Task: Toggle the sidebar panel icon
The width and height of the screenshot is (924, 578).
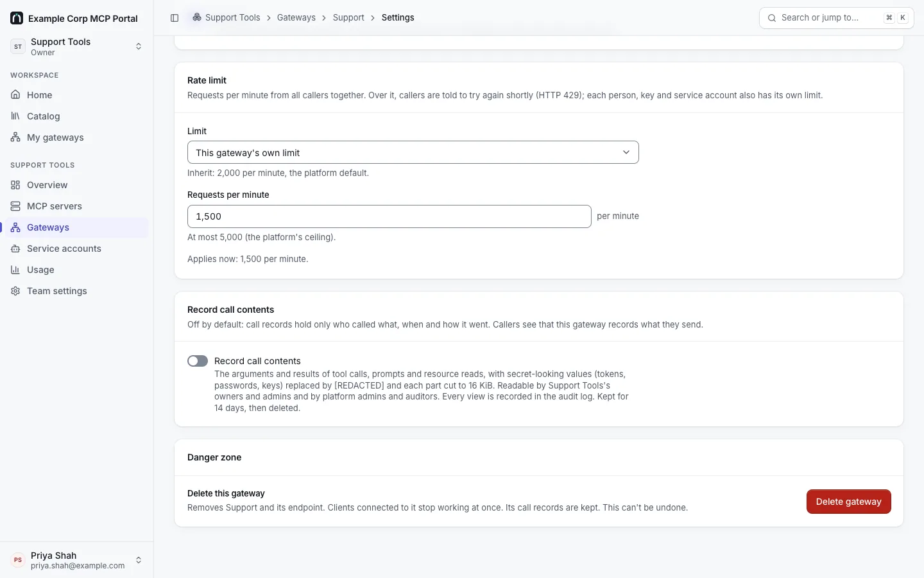Action: (x=175, y=18)
